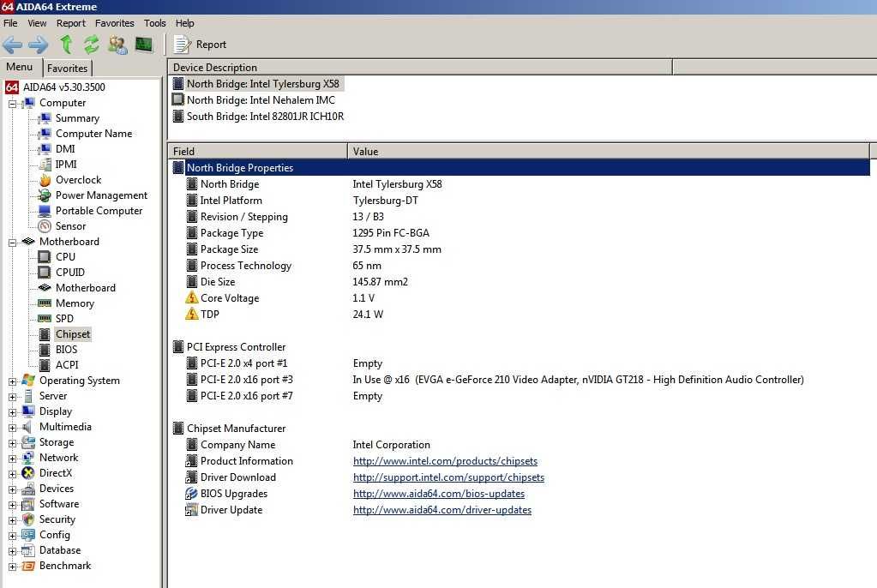
Task: Select AIDA64 v5.30.3500 root node
Action: [x=55, y=87]
